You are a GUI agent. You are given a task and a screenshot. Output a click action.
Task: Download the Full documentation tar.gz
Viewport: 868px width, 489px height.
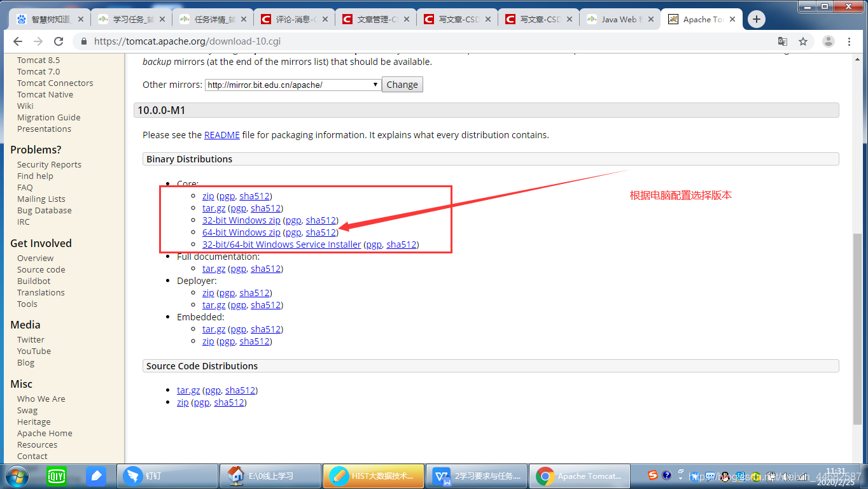click(214, 269)
